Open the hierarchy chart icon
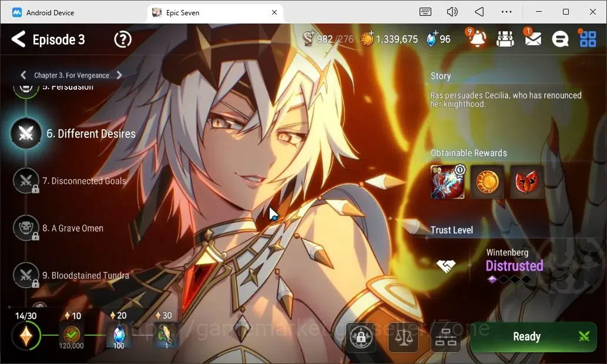Image resolution: width=607 pixels, height=364 pixels. [446, 338]
